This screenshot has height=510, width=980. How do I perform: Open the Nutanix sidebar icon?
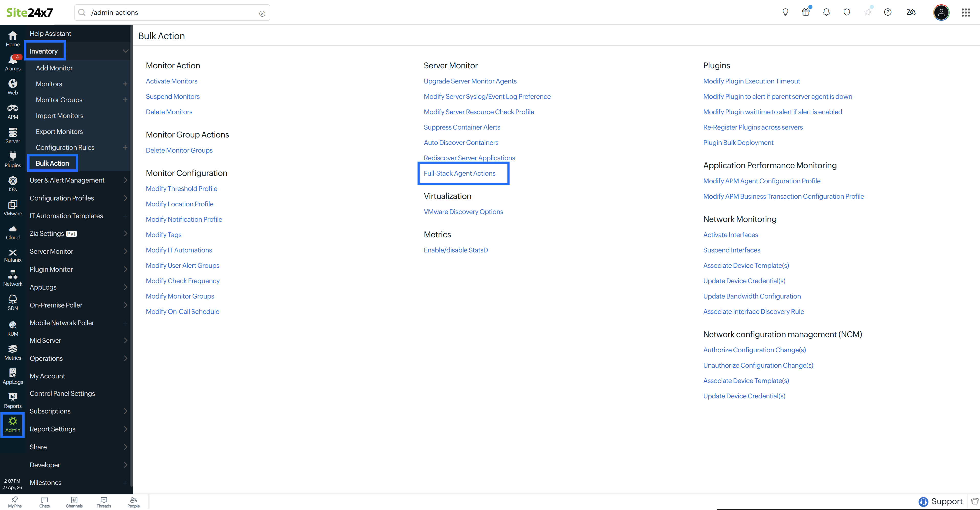(13, 256)
